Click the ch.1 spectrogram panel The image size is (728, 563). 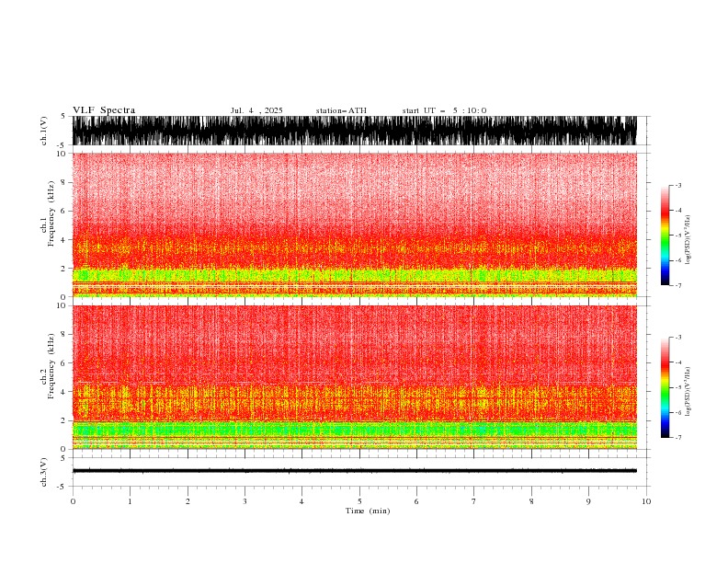[x=354, y=224]
